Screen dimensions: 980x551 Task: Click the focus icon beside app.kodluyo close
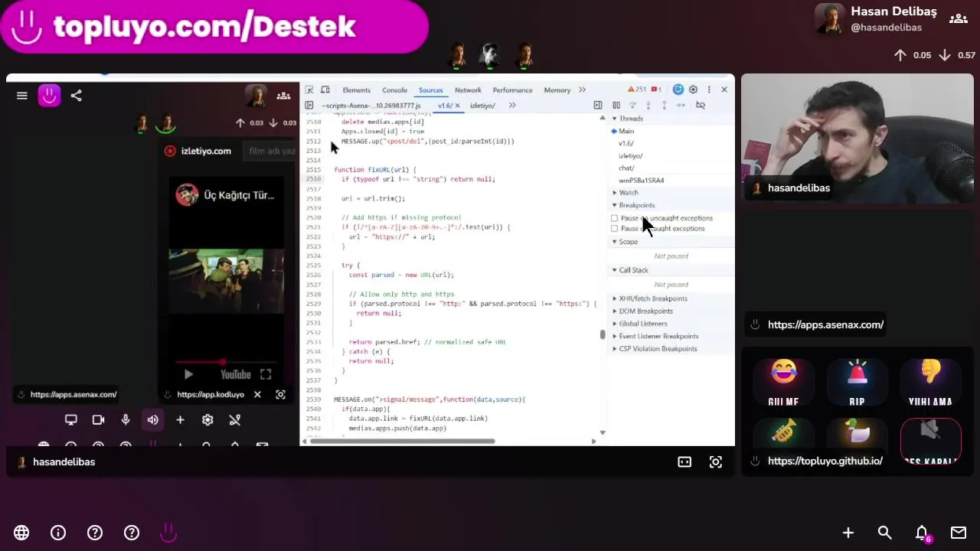coord(281,395)
